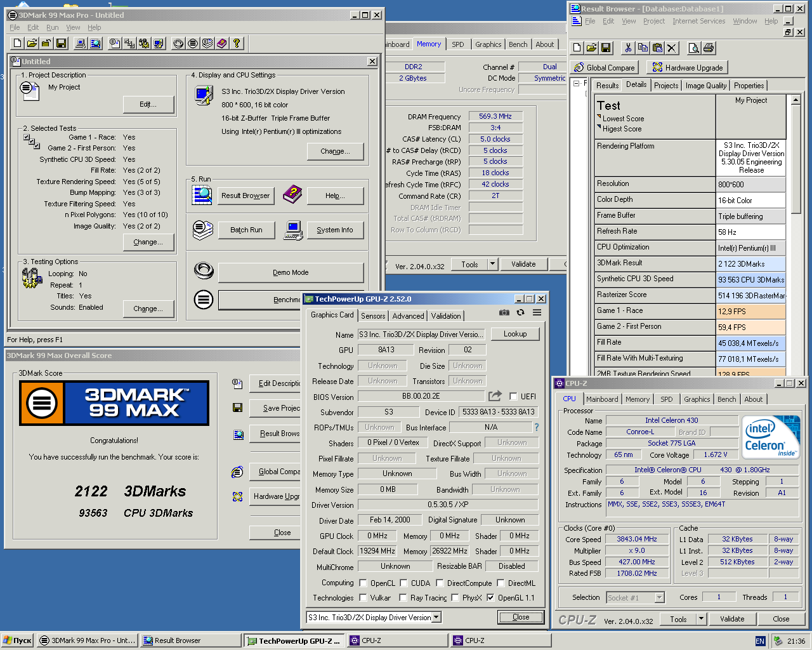Click Printer icon in Result Browser toolbar
Viewport: 812px width, 650px height.
coord(709,48)
